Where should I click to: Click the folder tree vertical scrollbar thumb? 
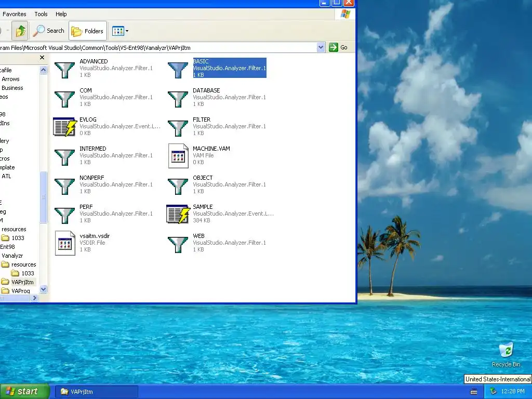43,197
